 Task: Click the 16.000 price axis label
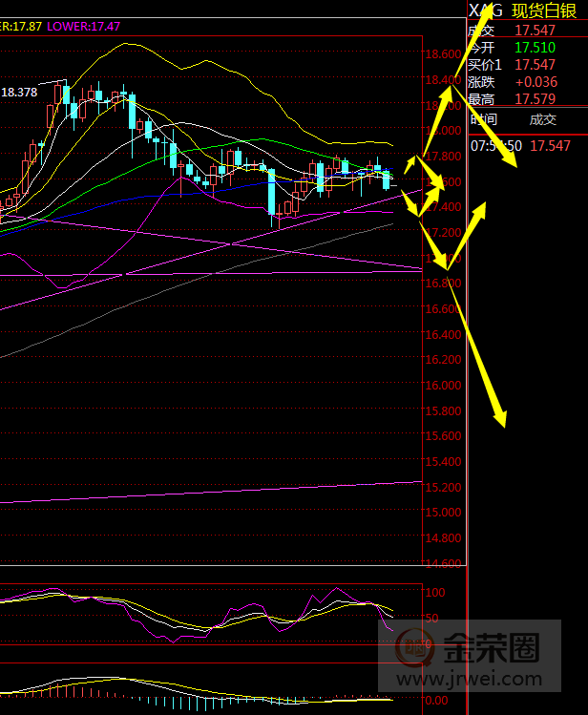(x=443, y=386)
